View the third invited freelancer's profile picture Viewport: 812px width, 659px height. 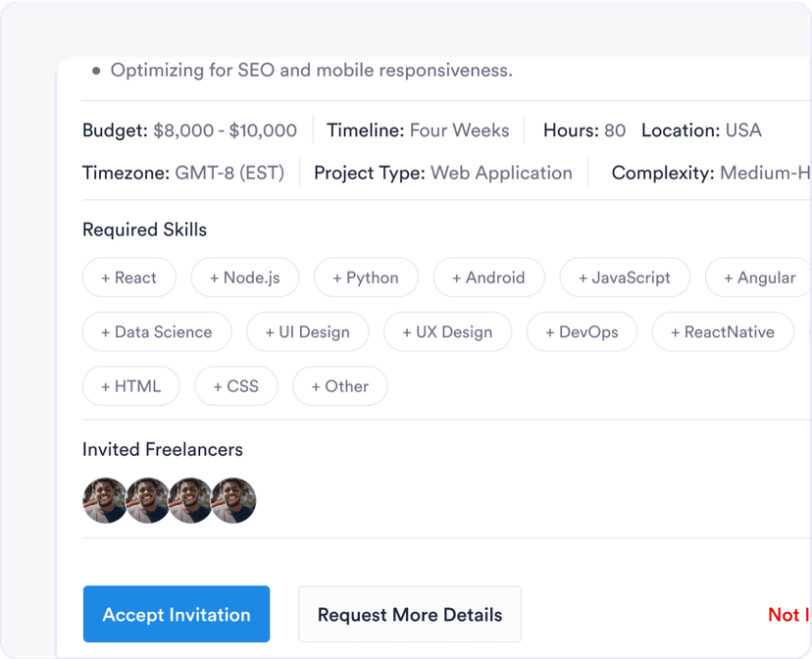191,500
